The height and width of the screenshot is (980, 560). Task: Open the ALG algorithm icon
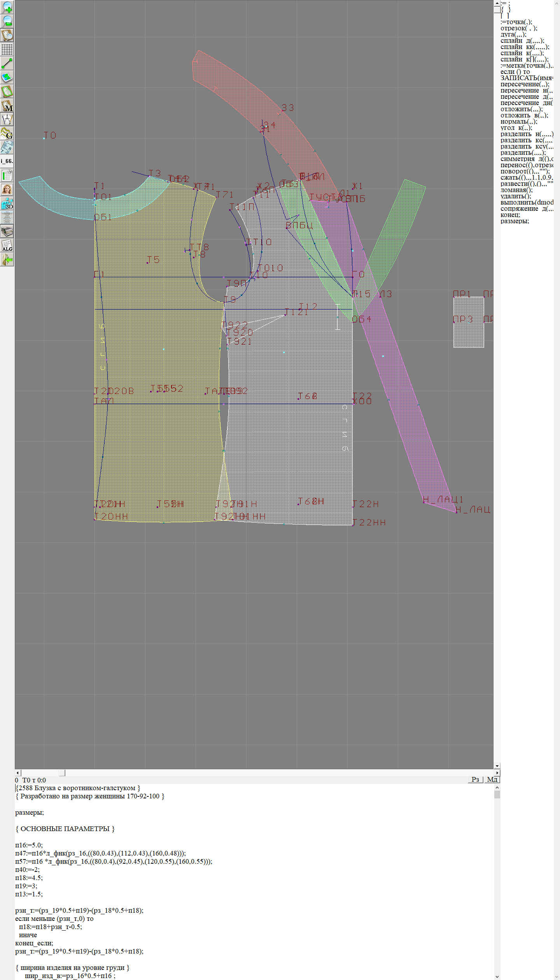pos(7,246)
